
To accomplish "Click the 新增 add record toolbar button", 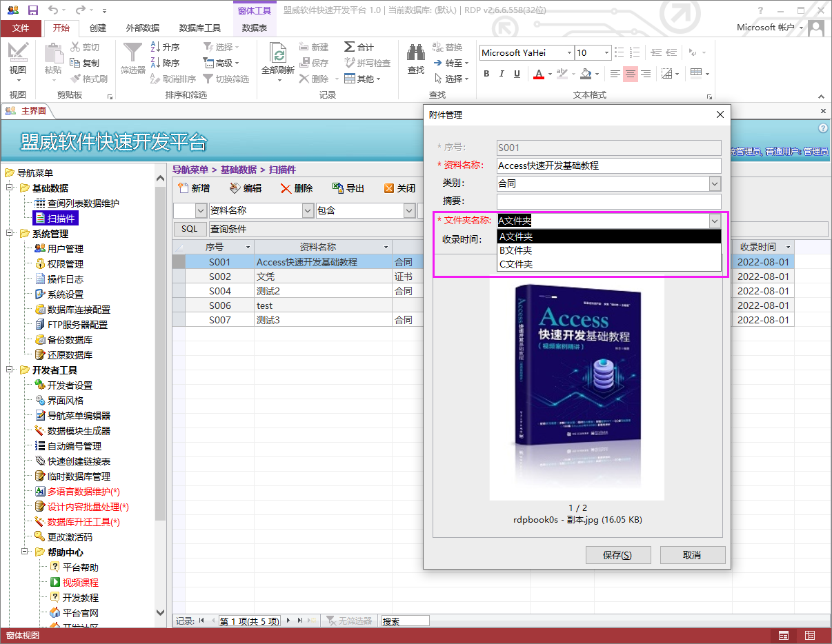I will coord(194,188).
